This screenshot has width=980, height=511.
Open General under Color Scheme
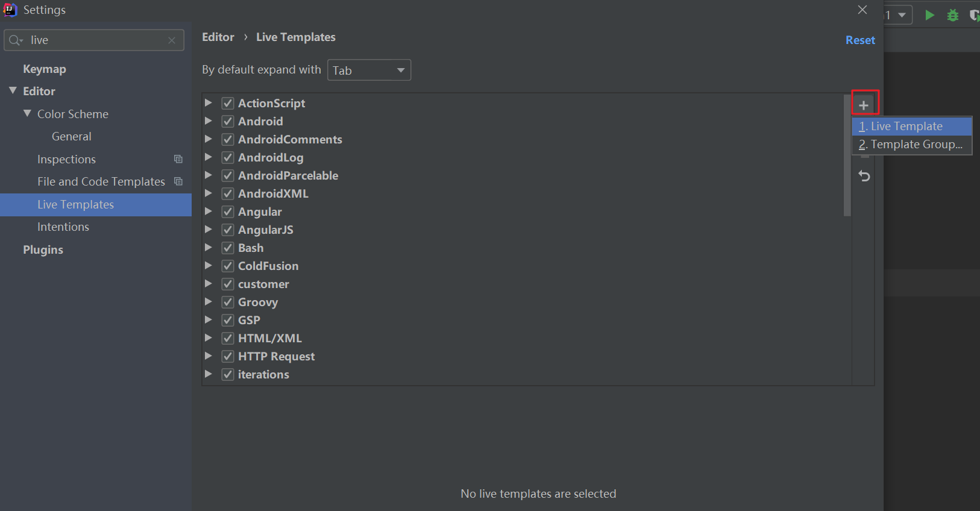click(72, 137)
